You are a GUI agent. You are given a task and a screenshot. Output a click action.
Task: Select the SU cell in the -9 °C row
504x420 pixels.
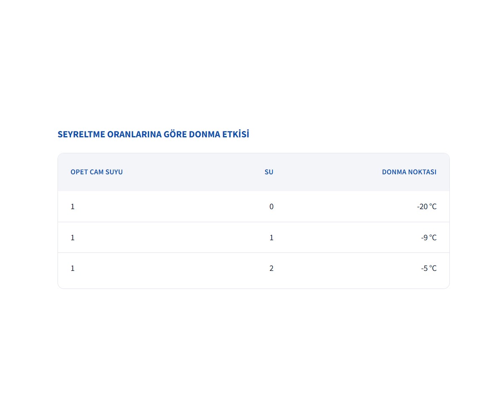[x=271, y=238]
